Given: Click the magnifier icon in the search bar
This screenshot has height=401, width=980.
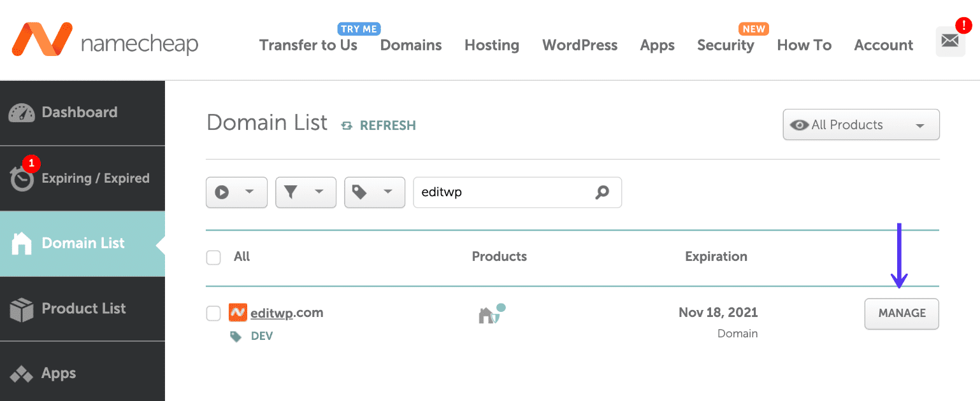Looking at the screenshot, I should coord(602,192).
